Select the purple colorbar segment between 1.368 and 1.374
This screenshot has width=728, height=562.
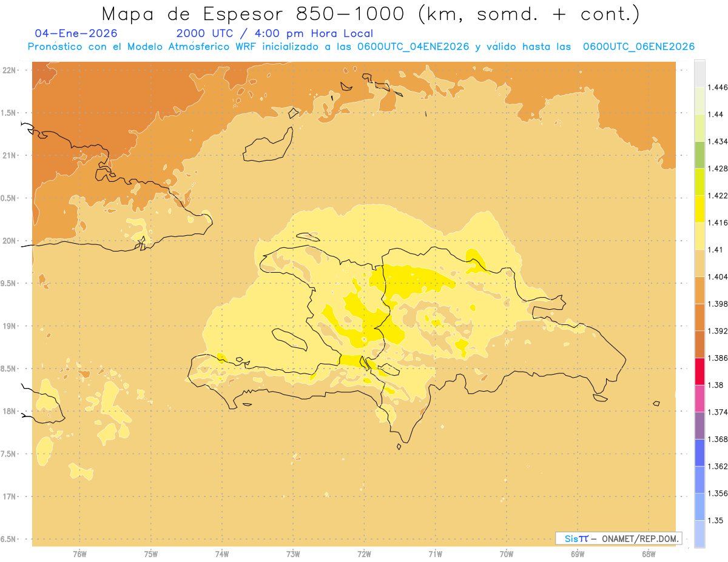[699, 426]
